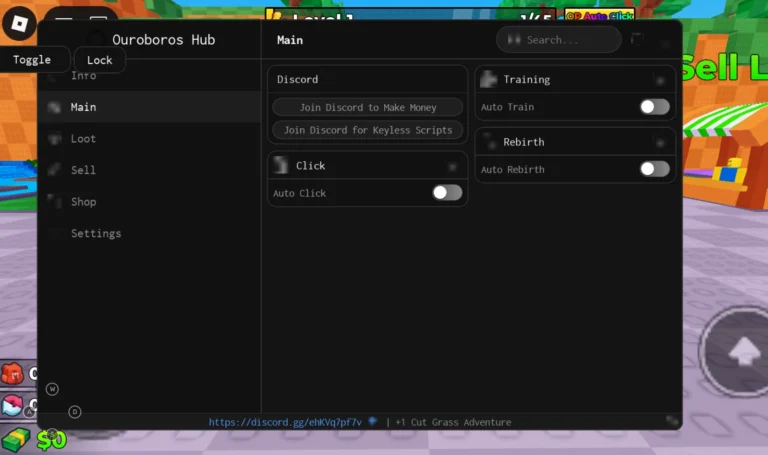Click the Discord section header

click(x=297, y=79)
